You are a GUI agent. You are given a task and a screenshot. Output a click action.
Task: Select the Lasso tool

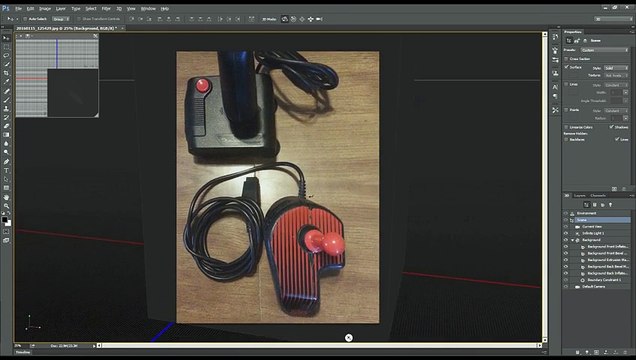pyautogui.click(x=6, y=56)
